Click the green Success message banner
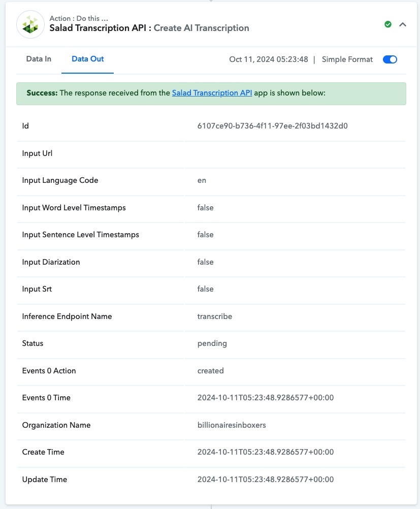This screenshot has height=509, width=420. [x=211, y=93]
